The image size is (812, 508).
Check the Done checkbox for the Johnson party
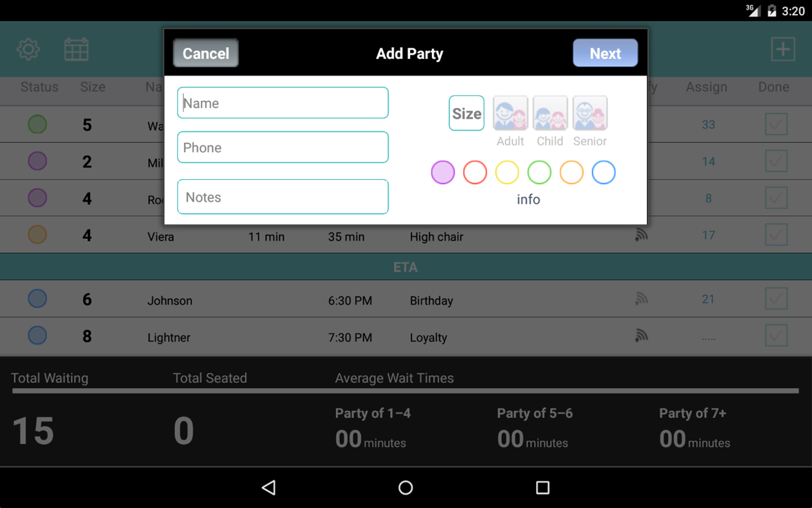click(776, 298)
